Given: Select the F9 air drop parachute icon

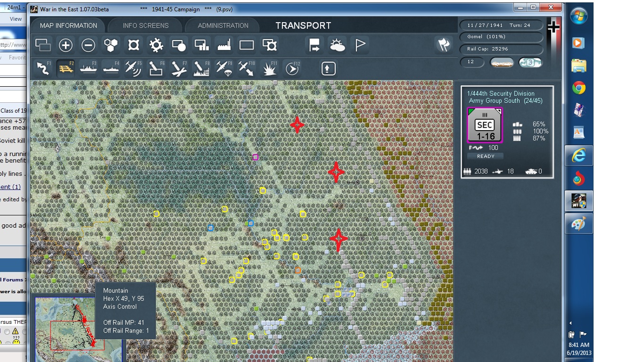Looking at the screenshot, I should coord(224,68).
